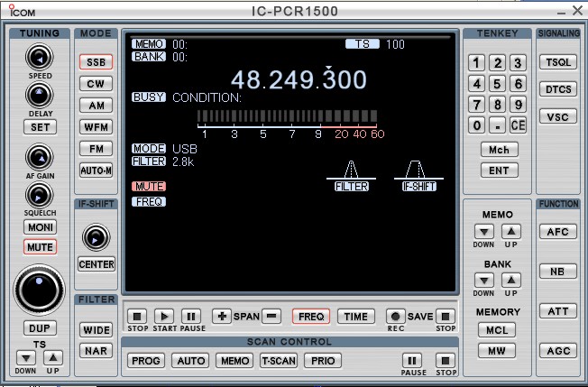Center the IF shift with CENTER
The image size is (588, 387).
(96, 264)
